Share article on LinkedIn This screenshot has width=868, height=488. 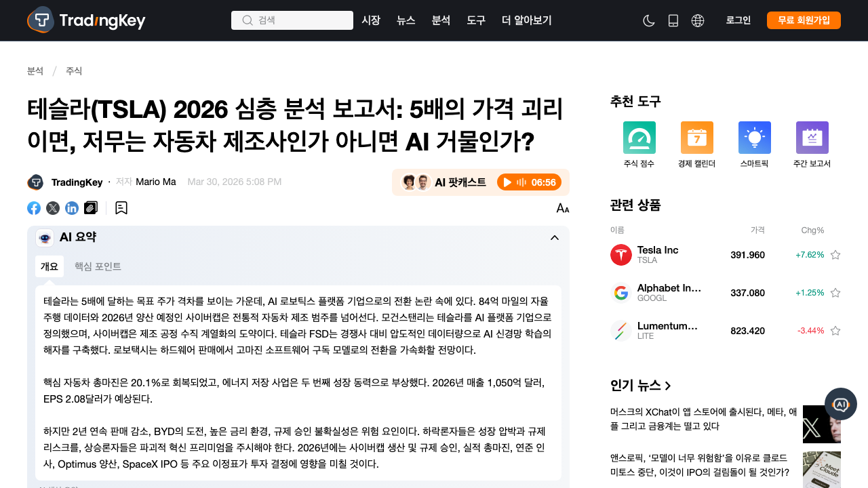coord(72,208)
